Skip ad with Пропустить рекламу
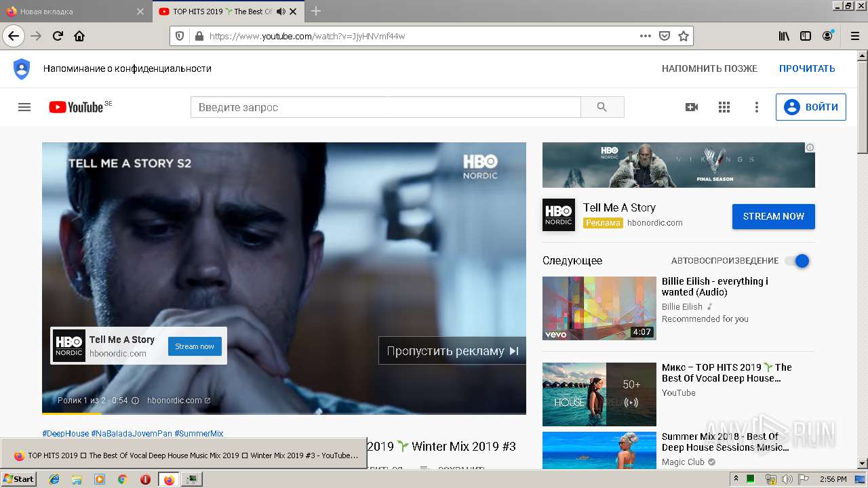Screen dimensions: 868x488 tap(452, 351)
